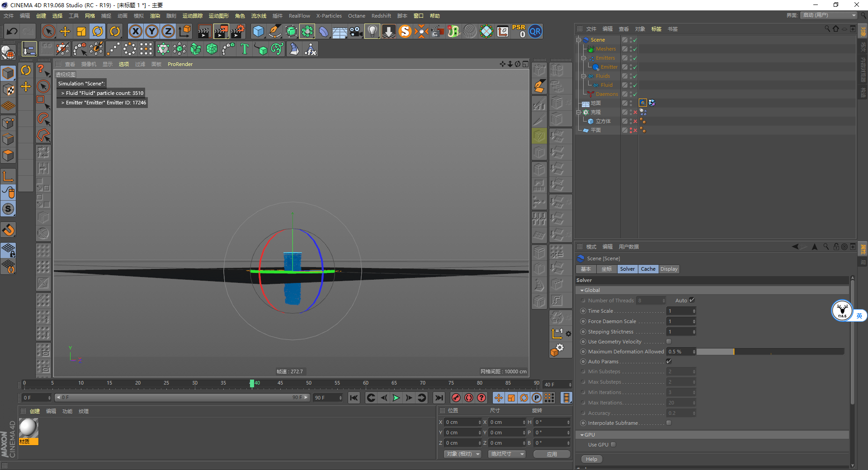Click the Undo arrow icon
868x470 pixels.
(12, 31)
